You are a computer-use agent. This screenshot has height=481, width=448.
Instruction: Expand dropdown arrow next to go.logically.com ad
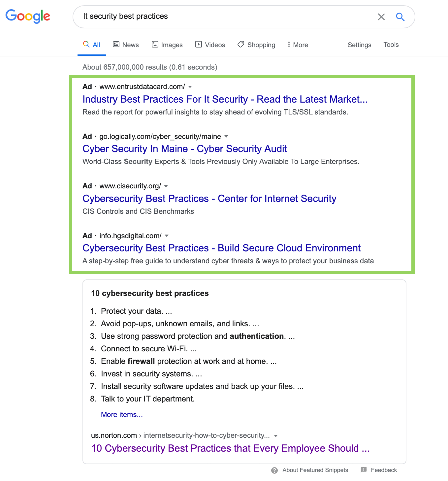pos(226,136)
